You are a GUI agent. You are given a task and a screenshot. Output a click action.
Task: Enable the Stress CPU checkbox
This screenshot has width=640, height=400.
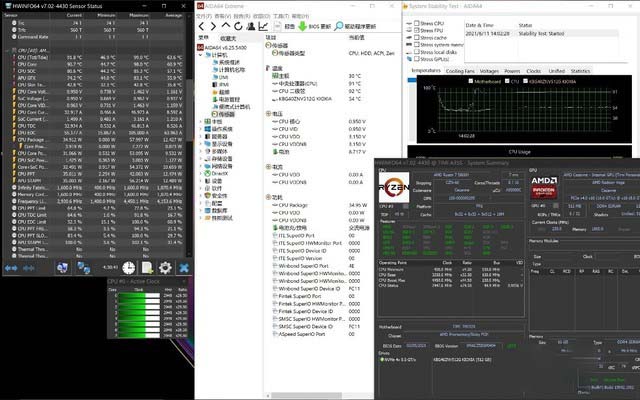pyautogui.click(x=416, y=23)
